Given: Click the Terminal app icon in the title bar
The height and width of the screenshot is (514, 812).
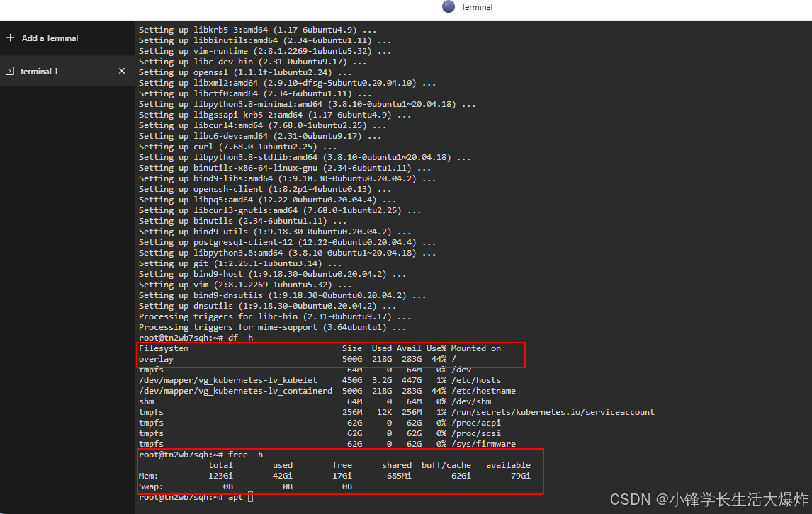Looking at the screenshot, I should pos(448,6).
